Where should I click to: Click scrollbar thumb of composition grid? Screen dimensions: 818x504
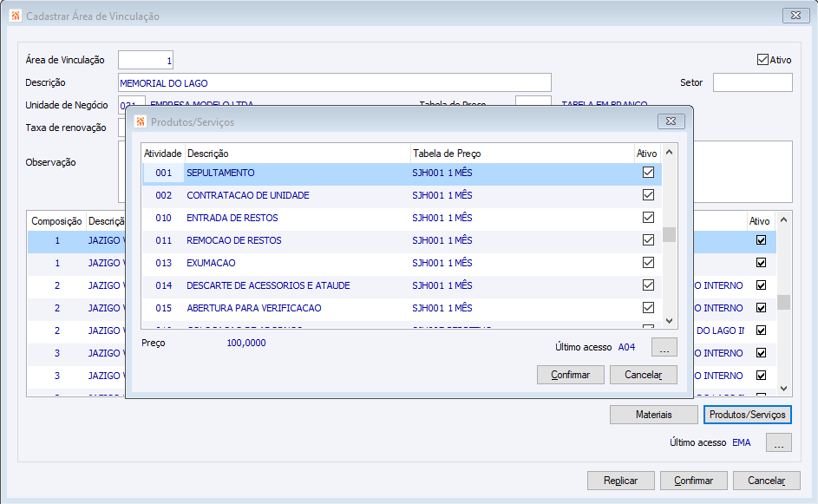[783, 302]
